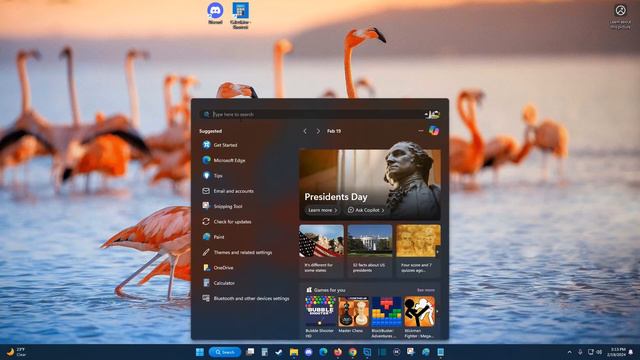Open File Explorer from the taskbar

tap(293, 352)
